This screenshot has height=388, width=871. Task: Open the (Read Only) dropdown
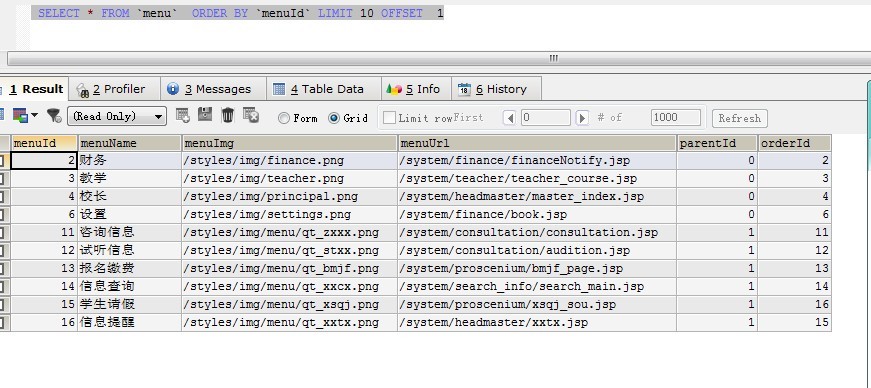point(117,116)
